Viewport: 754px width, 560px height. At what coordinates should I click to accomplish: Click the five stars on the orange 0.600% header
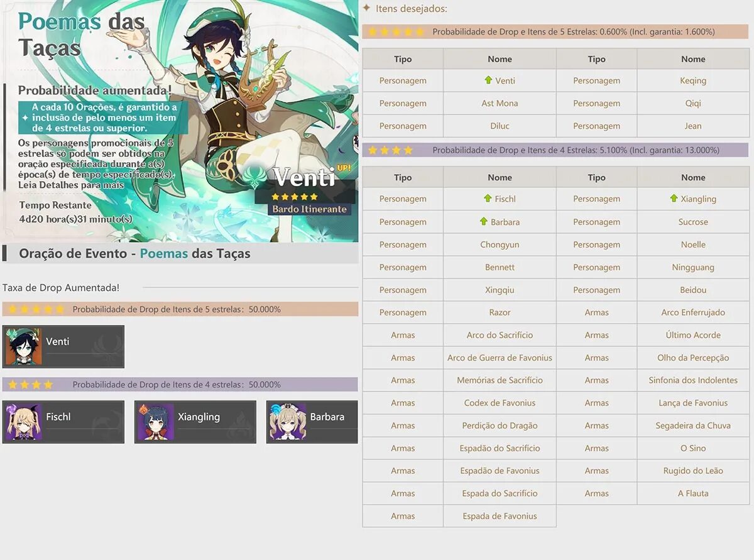pyautogui.click(x=397, y=31)
